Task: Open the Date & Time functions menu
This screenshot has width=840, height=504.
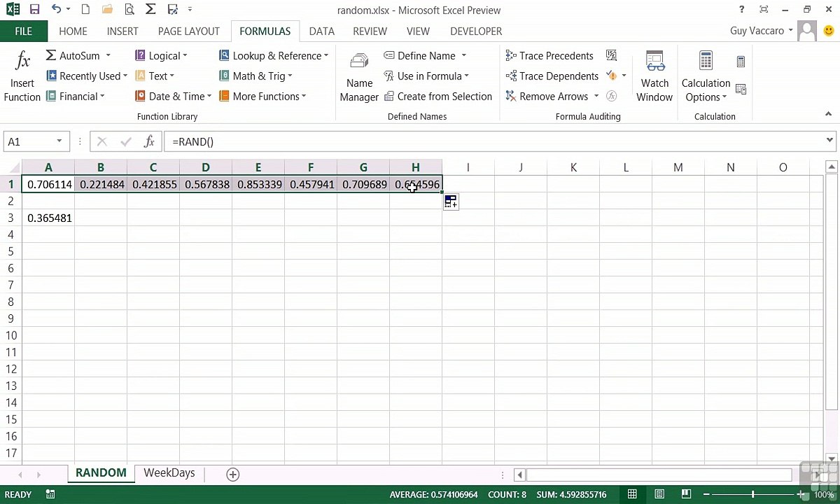Action: (173, 96)
